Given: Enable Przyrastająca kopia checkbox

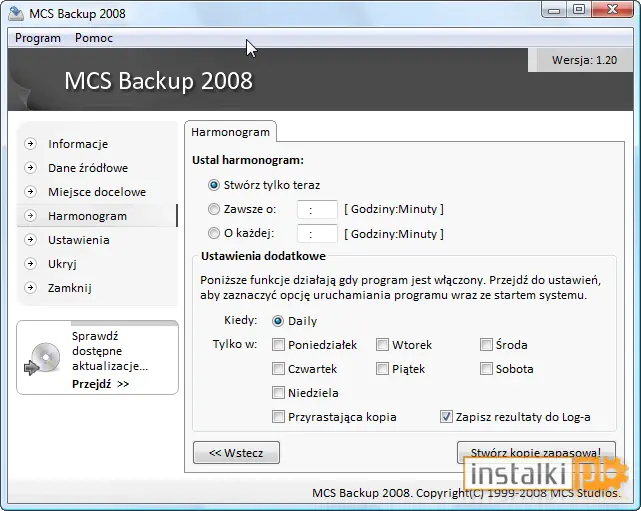Looking at the screenshot, I should [x=278, y=417].
